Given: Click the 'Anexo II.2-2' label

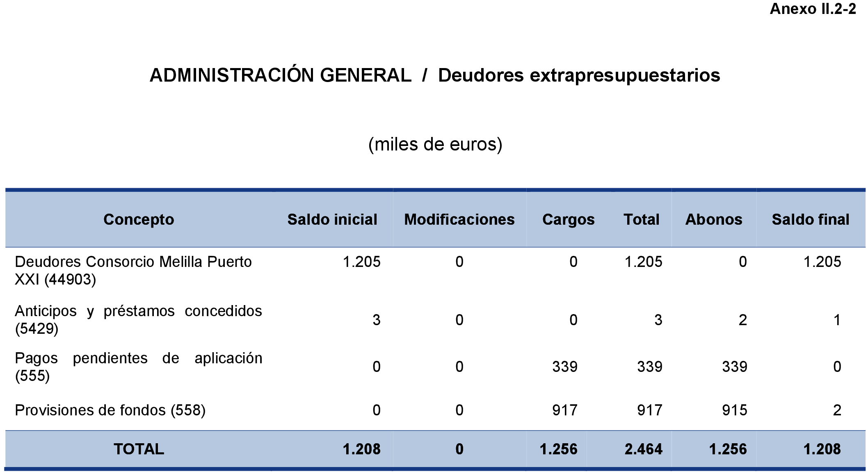Looking at the screenshot, I should [x=813, y=9].
